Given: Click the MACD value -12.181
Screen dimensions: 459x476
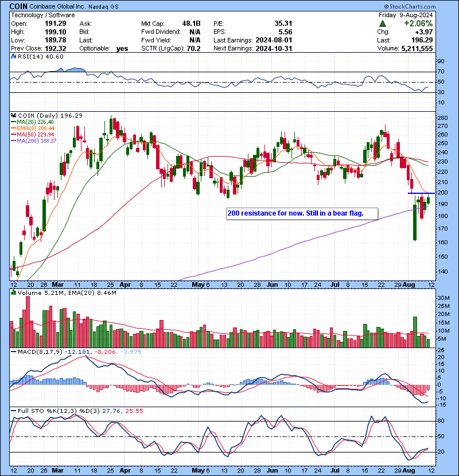Looking at the screenshot, I should (78, 352).
